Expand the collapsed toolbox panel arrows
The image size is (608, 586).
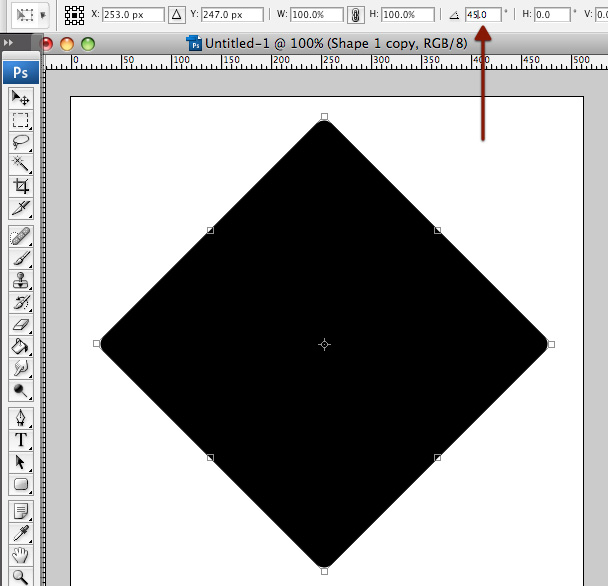[8, 42]
